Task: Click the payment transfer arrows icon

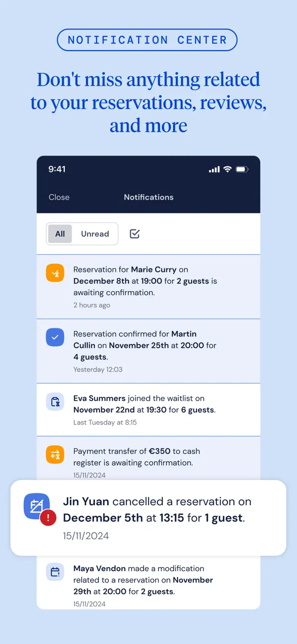Action: coord(55,454)
